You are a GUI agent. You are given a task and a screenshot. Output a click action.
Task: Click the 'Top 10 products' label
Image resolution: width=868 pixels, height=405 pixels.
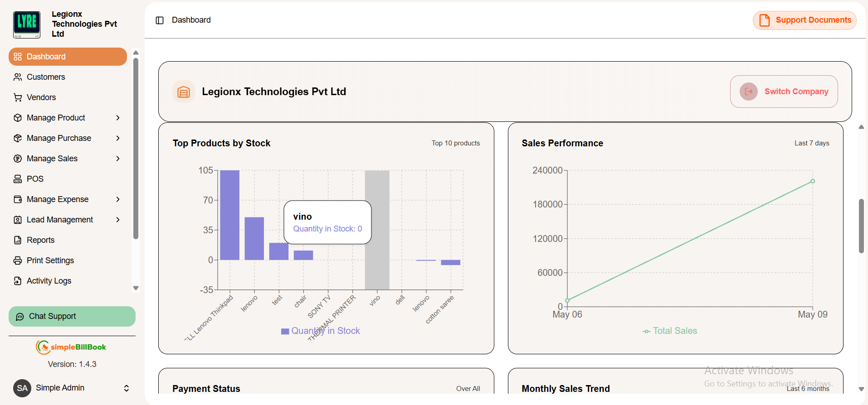pos(456,143)
